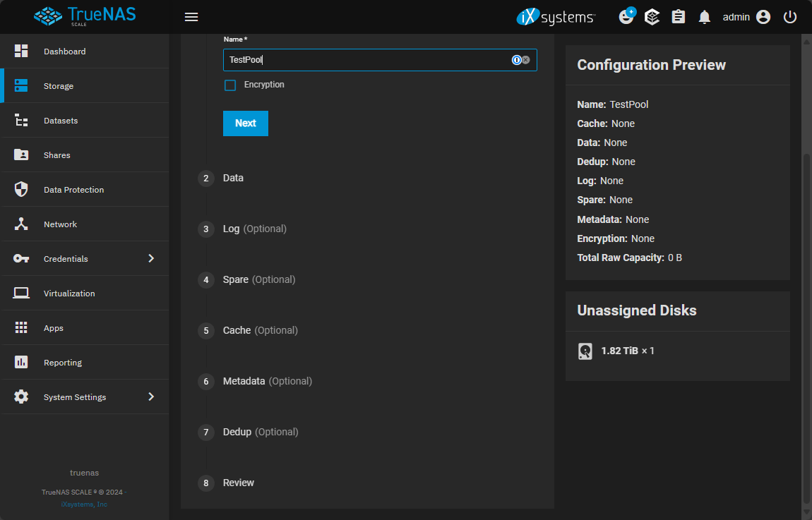Toggle the hamburger sidebar menu

pos(191,17)
